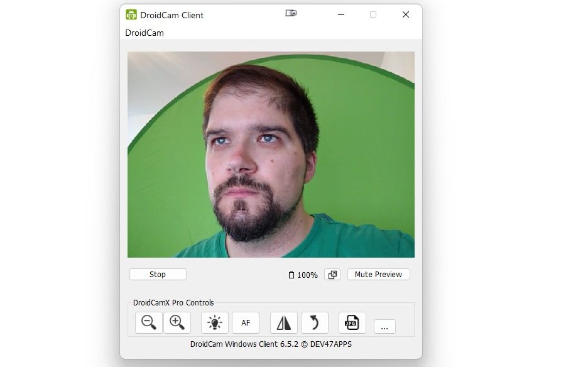Click the camera overlay icon in title bar

click(x=291, y=13)
